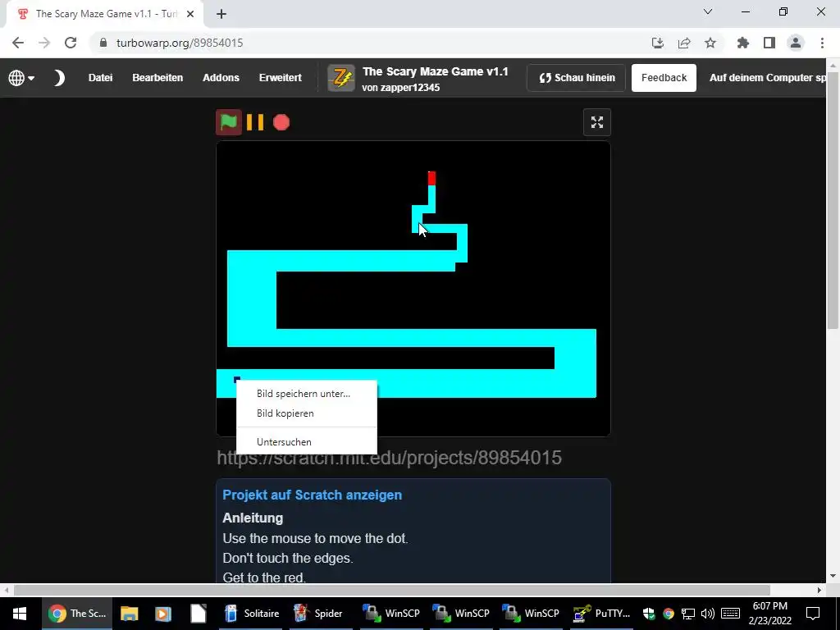The width and height of the screenshot is (840, 630).
Task: Open File Explorer from the taskbar
Action: coord(129,614)
